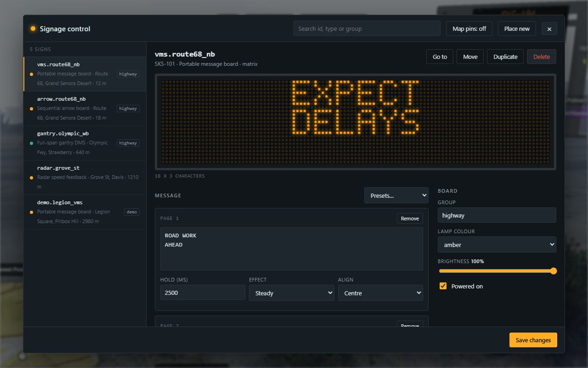Click the LED matrix preview display
Screen dimensions: 588x368
pos(356,122)
